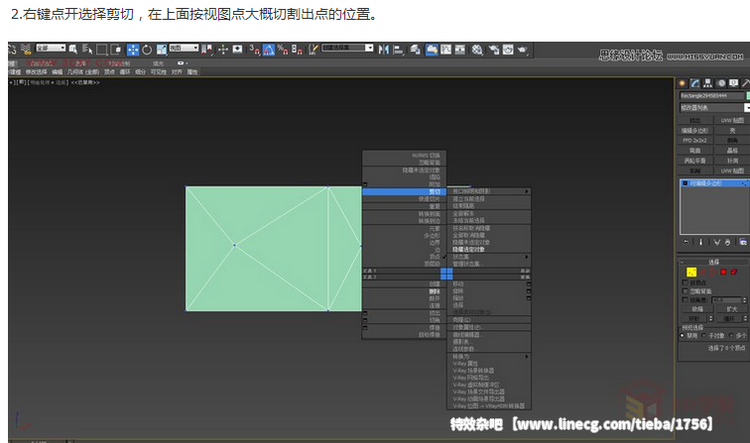The image size is (750, 443).
Task: Toggle the Angle Snap icon
Action: tap(268, 49)
